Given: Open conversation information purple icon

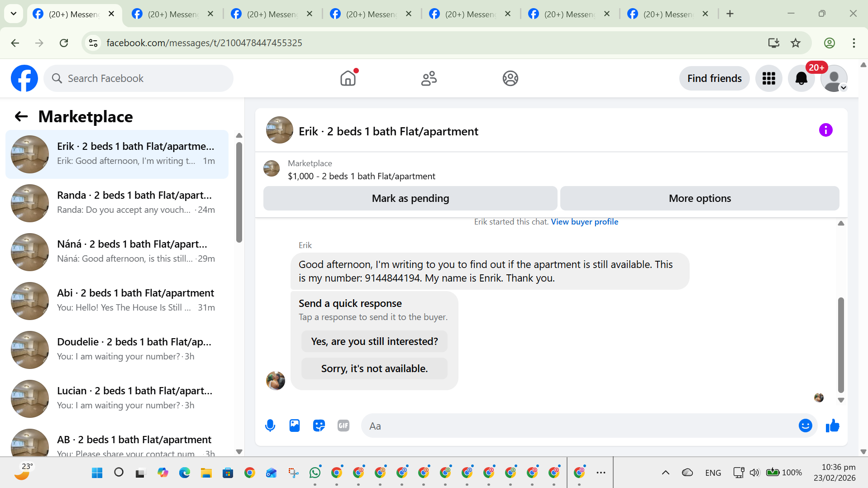Looking at the screenshot, I should click(825, 130).
